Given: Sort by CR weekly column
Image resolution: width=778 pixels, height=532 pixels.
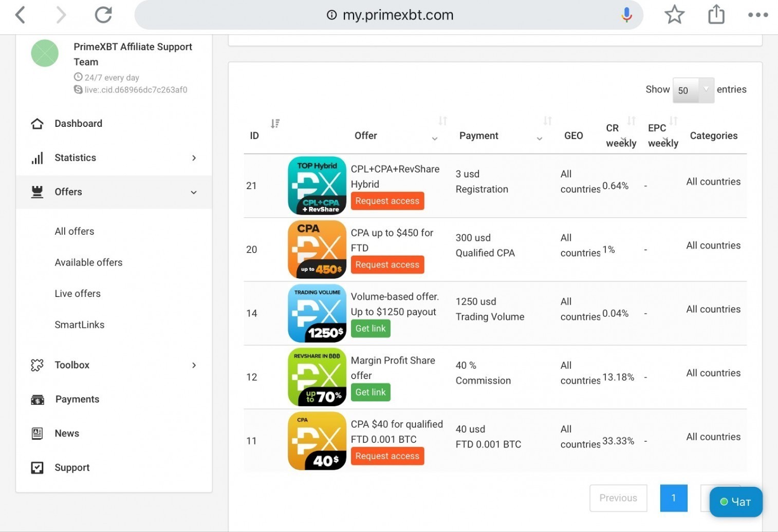Looking at the screenshot, I should tap(632, 121).
